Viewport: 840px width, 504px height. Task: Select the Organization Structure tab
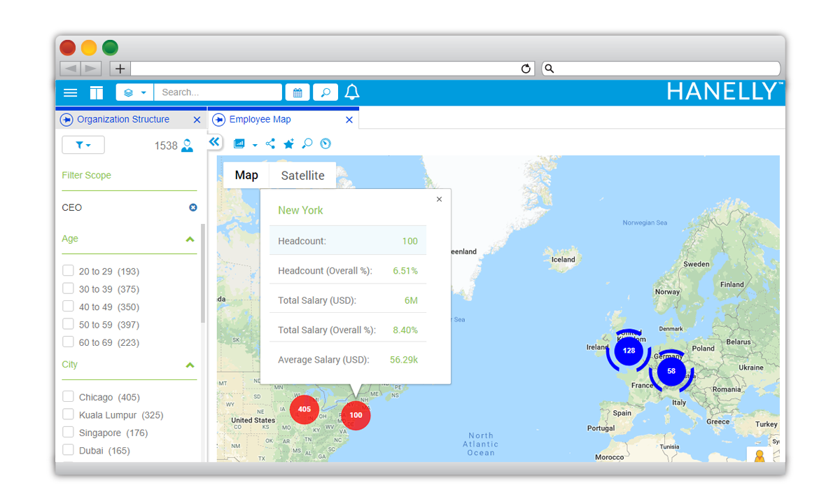[123, 120]
